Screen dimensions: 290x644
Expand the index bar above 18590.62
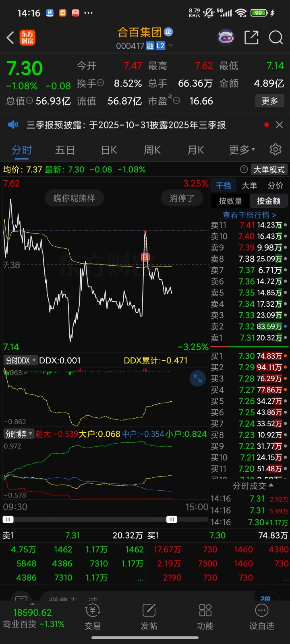tap(32, 604)
